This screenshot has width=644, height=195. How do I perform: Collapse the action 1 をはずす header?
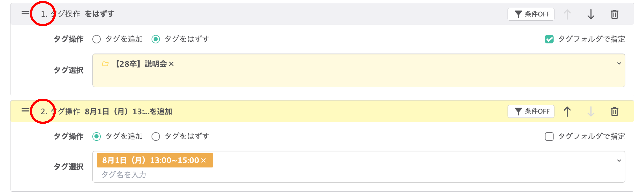click(250, 14)
